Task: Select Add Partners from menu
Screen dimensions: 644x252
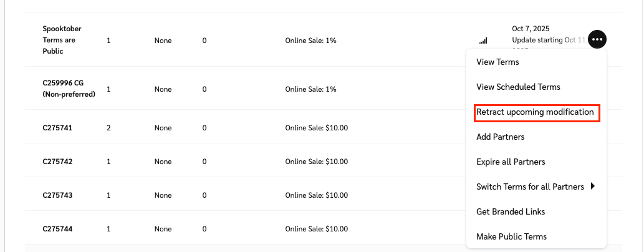Action: click(500, 137)
